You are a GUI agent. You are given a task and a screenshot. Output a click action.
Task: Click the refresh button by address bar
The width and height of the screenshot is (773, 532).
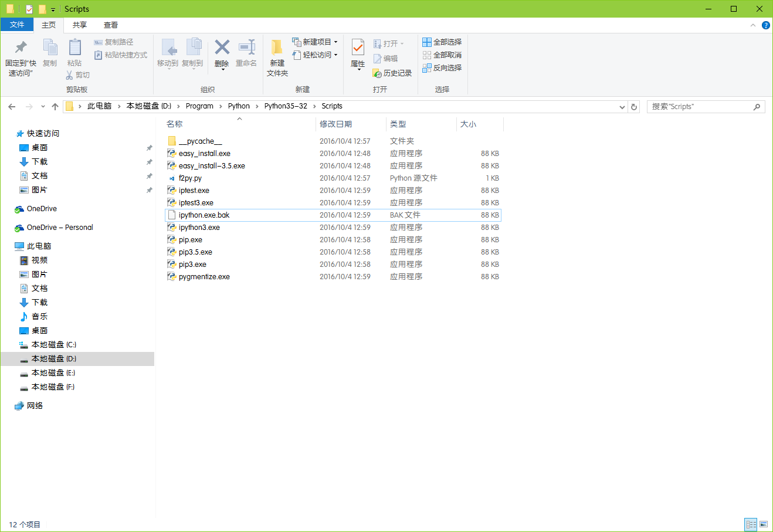[634, 107]
